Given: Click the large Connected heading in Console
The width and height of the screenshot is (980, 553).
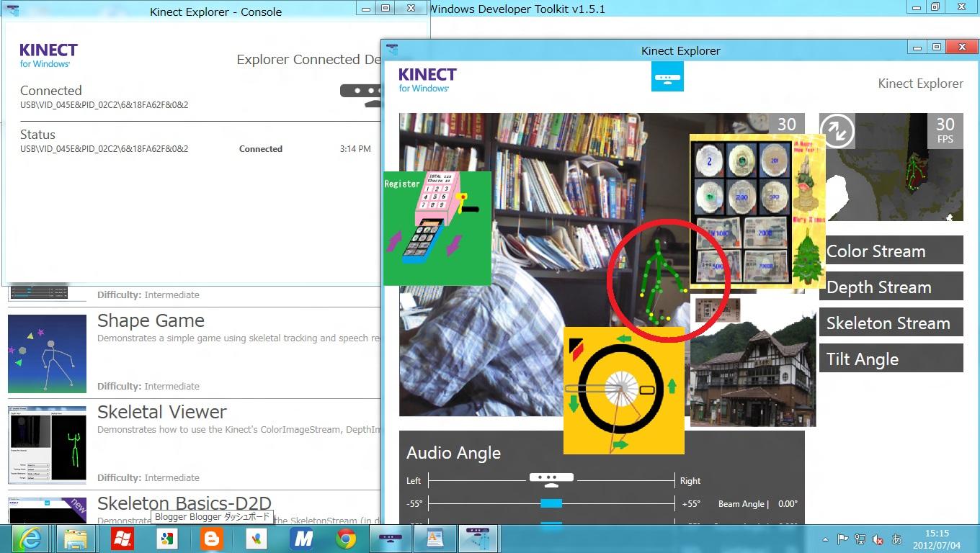Looking at the screenshot, I should [50, 91].
